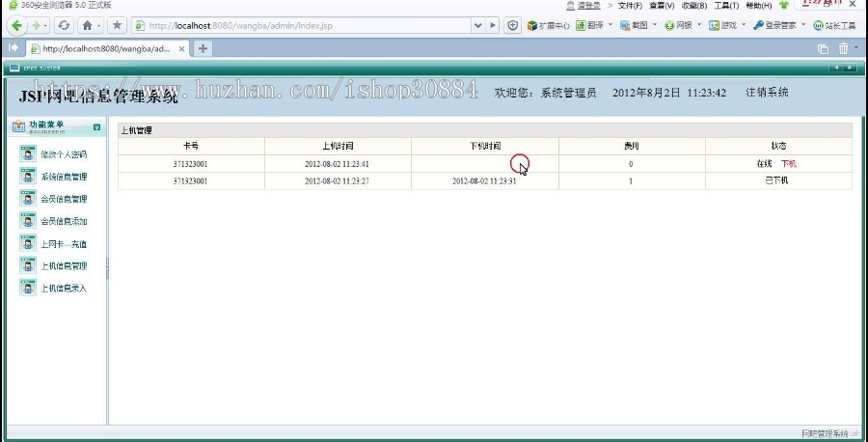Image resolution: width=868 pixels, height=442 pixels.
Task: Open the 帮助(H) menu
Action: click(758, 6)
